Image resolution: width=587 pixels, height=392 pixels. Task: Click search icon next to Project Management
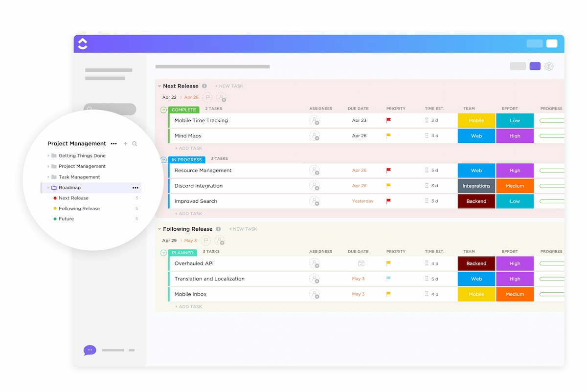coord(135,144)
